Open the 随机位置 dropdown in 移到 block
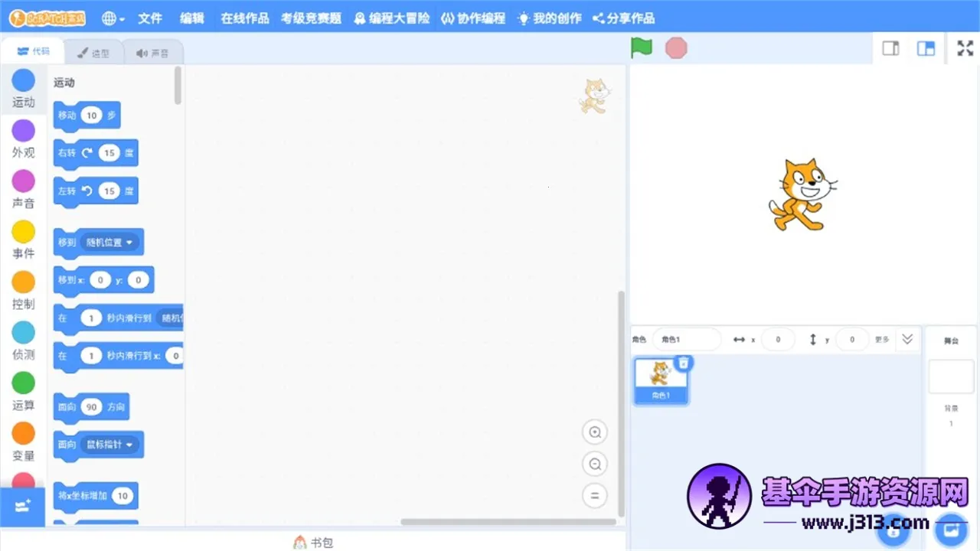 tap(109, 243)
